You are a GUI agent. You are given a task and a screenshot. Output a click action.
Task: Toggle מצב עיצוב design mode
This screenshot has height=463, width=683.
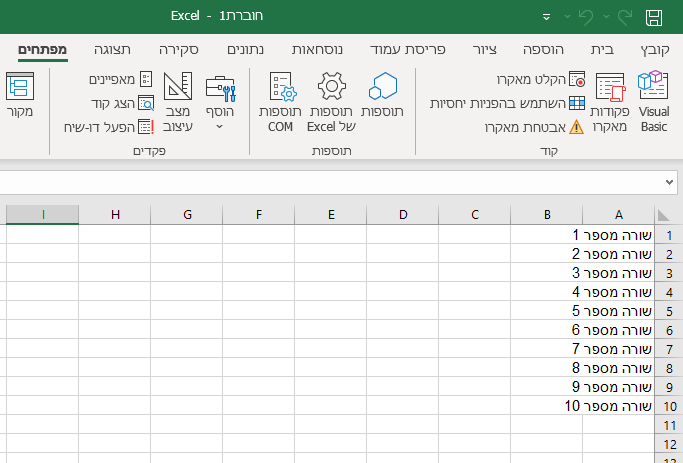pos(178,100)
